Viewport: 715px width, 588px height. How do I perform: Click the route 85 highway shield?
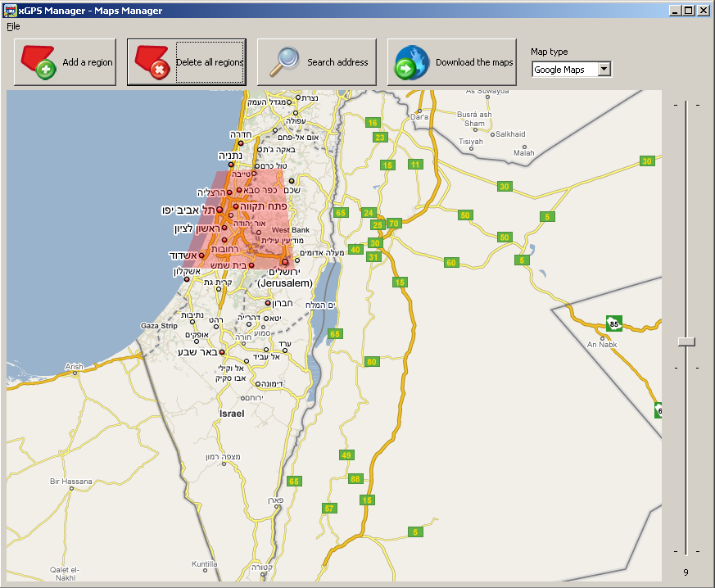pyautogui.click(x=614, y=323)
